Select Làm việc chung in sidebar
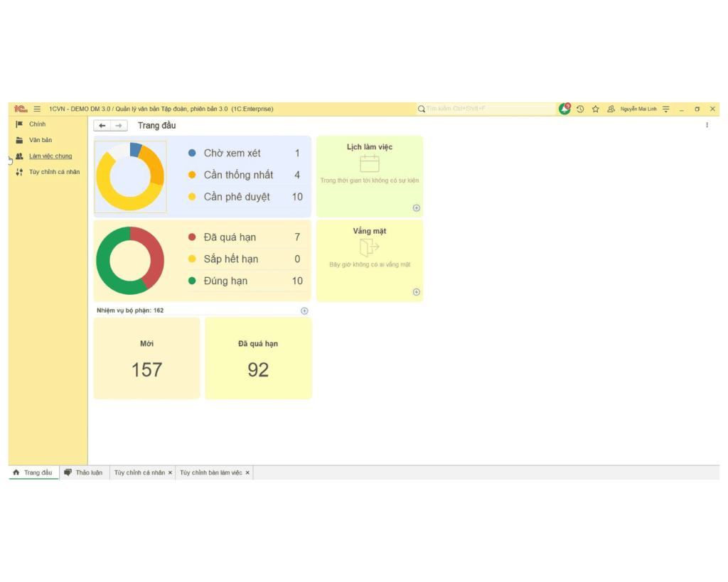The height and width of the screenshot is (582, 728). point(50,156)
